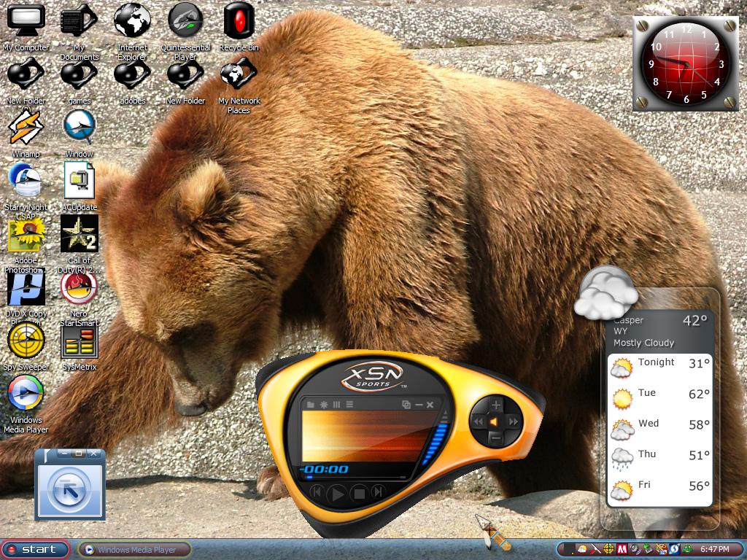The width and height of the screenshot is (747, 560).
Task: Switch player mode with overlapping squares icon
Action: pos(406,405)
